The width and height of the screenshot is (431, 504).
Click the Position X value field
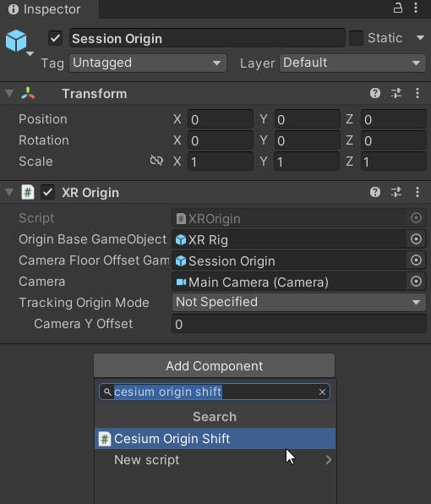(221, 119)
